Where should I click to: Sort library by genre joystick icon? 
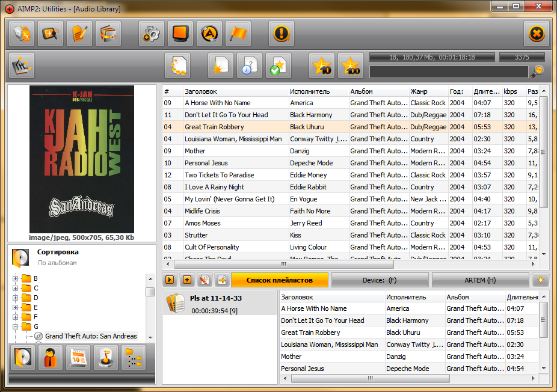pos(105,357)
